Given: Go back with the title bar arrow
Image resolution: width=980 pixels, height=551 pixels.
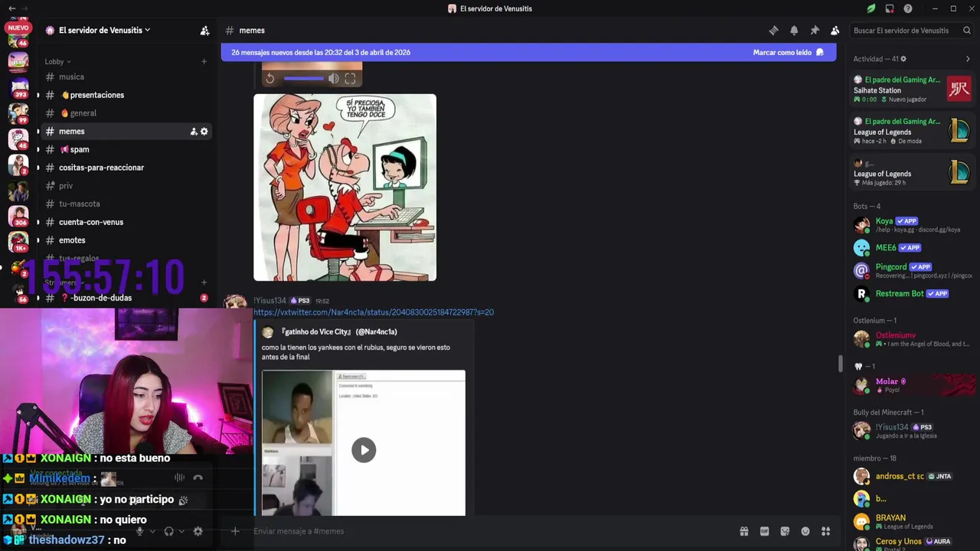Looking at the screenshot, I should click(x=11, y=8).
